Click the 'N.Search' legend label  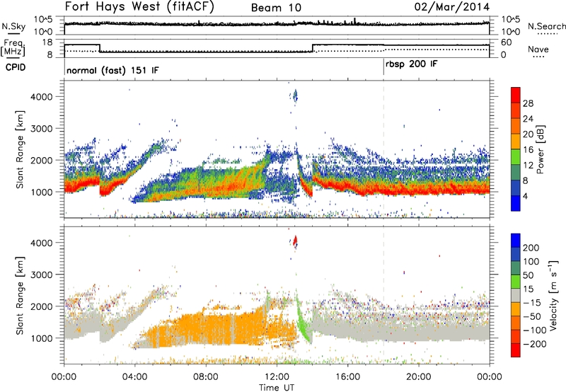(546, 26)
